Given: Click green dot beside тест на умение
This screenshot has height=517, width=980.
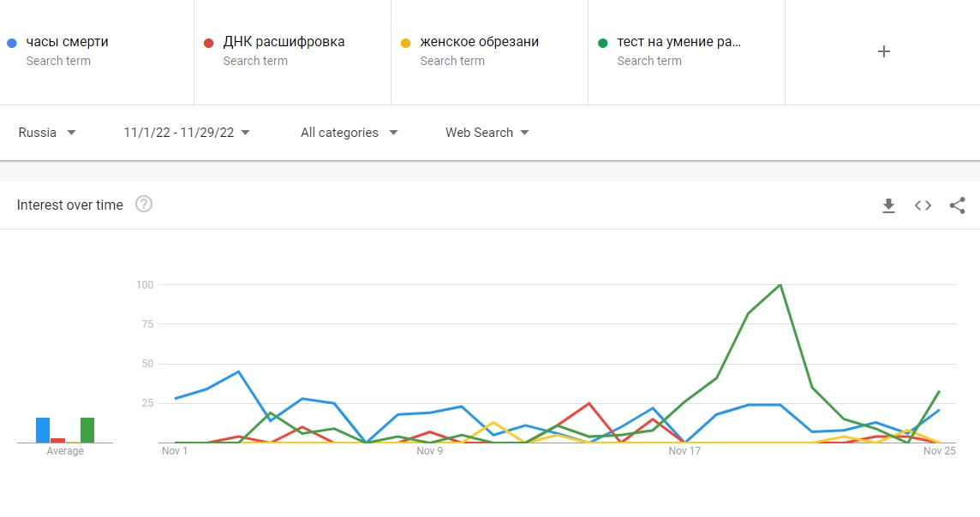Looking at the screenshot, I should (x=602, y=43).
